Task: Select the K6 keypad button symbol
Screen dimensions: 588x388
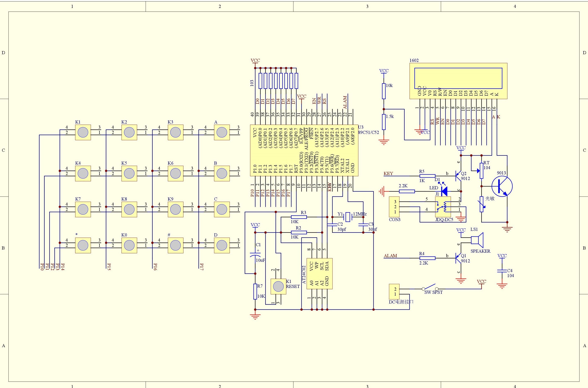Action: (176, 174)
